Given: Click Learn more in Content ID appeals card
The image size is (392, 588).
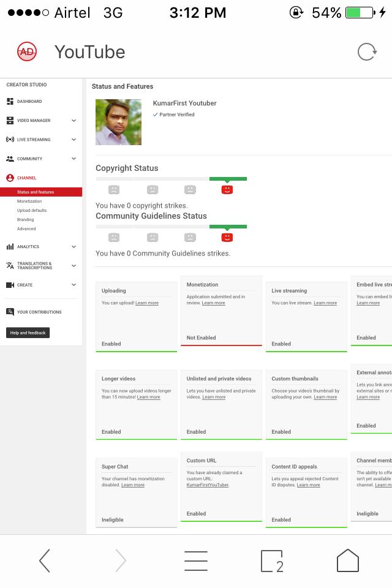Looking at the screenshot, I should click(308, 485).
